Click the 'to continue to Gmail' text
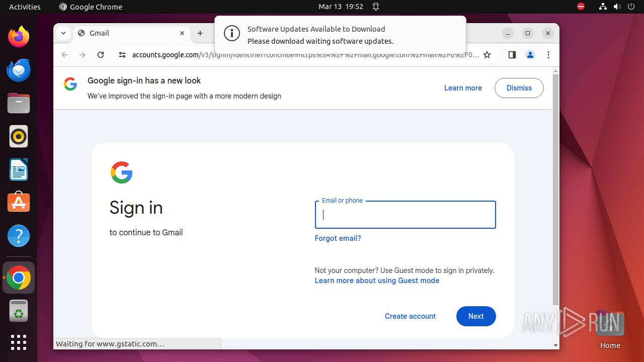Viewport: 644px width, 362px height. (146, 232)
